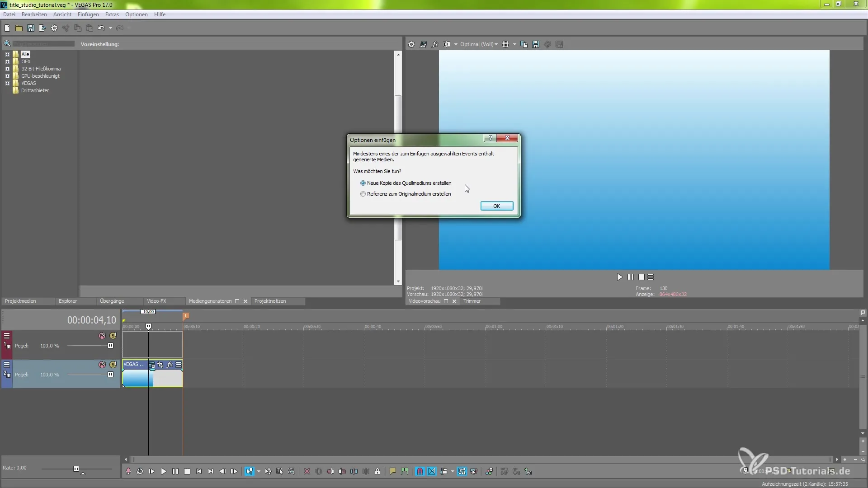Close the Optionen einfügen dialog
This screenshot has height=488, width=868.
tap(507, 138)
